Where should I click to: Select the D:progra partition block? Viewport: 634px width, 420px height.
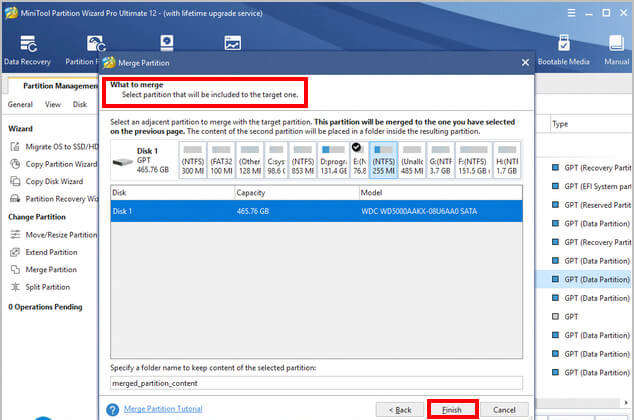pyautogui.click(x=334, y=160)
